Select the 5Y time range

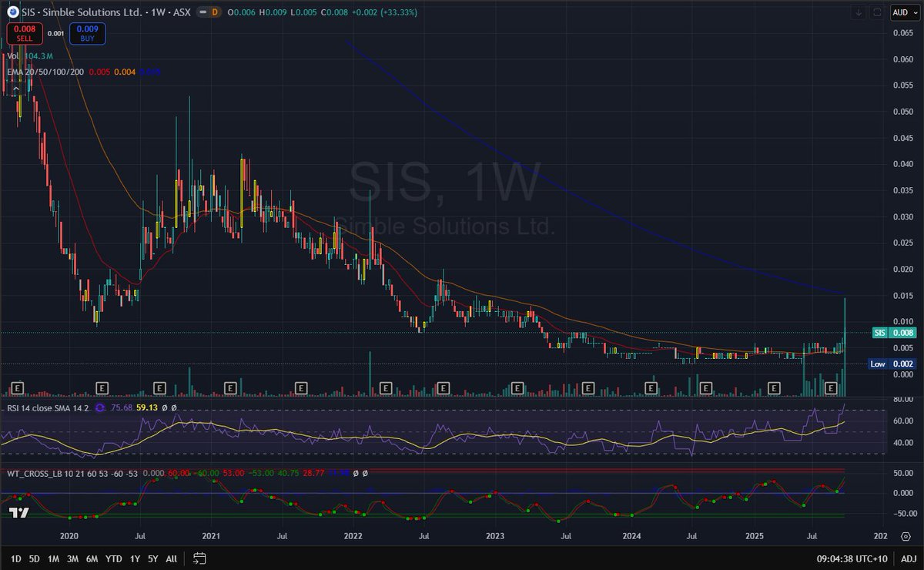[x=153, y=558]
